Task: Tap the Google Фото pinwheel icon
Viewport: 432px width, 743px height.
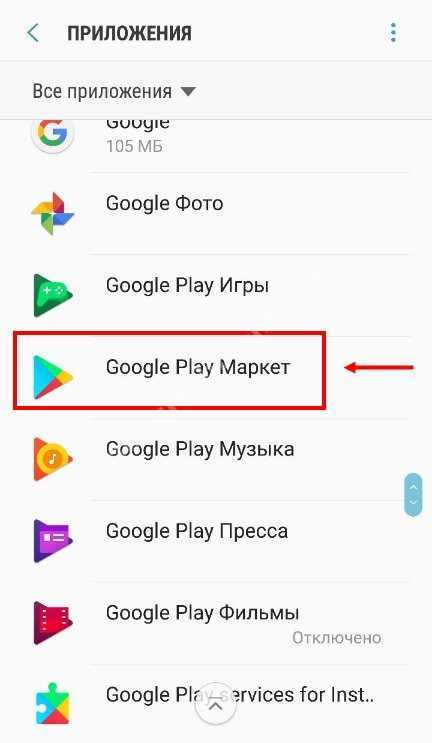Action: pyautogui.click(x=53, y=213)
